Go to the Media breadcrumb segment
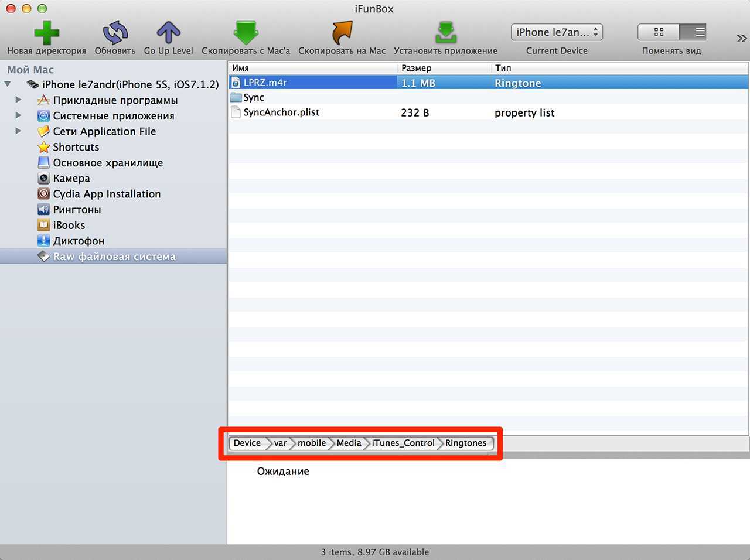This screenshot has width=750, height=560. point(349,443)
